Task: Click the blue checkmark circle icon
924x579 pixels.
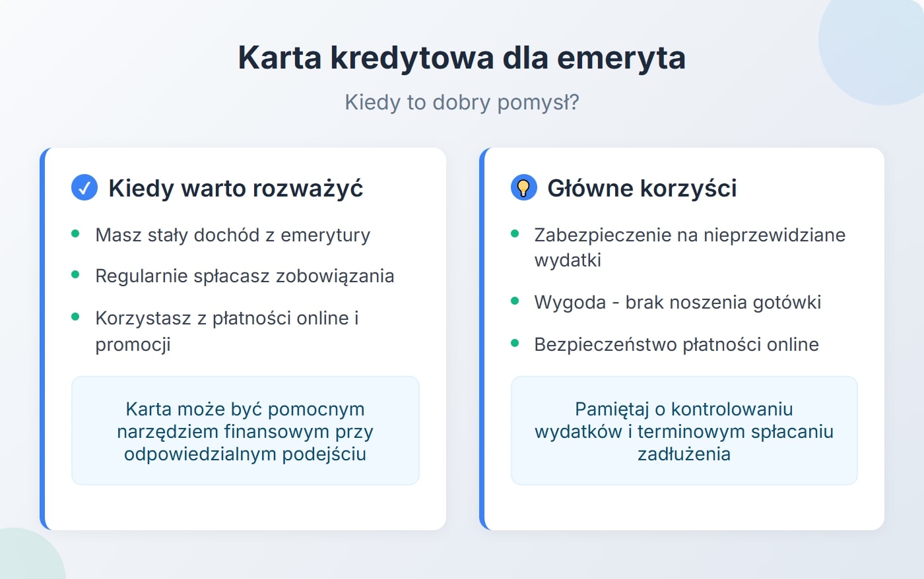Action: point(84,187)
